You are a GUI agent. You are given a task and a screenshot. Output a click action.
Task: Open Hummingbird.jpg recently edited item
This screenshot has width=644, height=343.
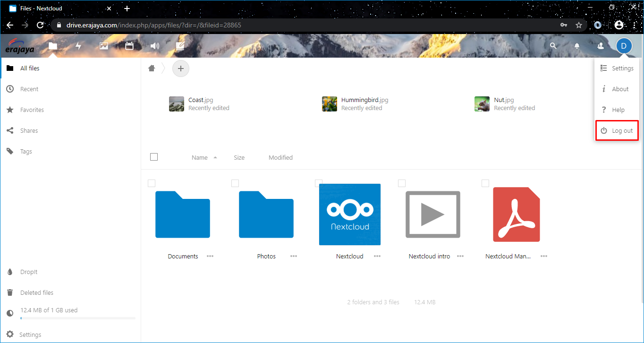click(x=355, y=104)
